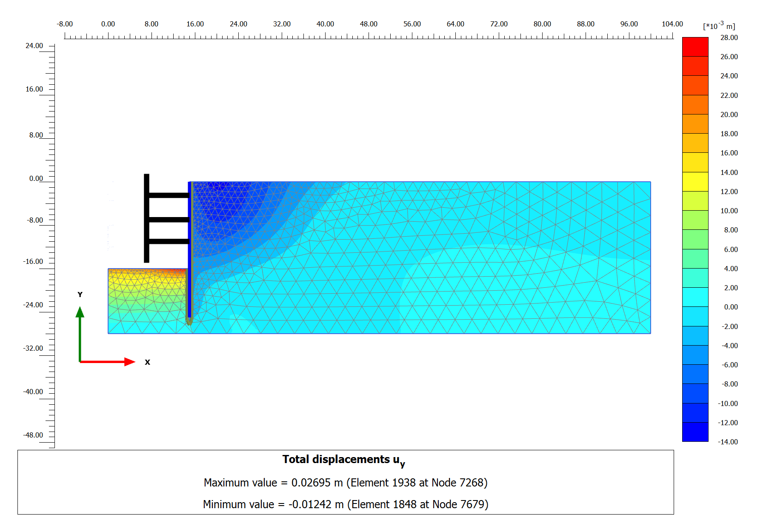Select the lowest horizontal strut
The width and height of the screenshot is (766, 532).
(169, 241)
